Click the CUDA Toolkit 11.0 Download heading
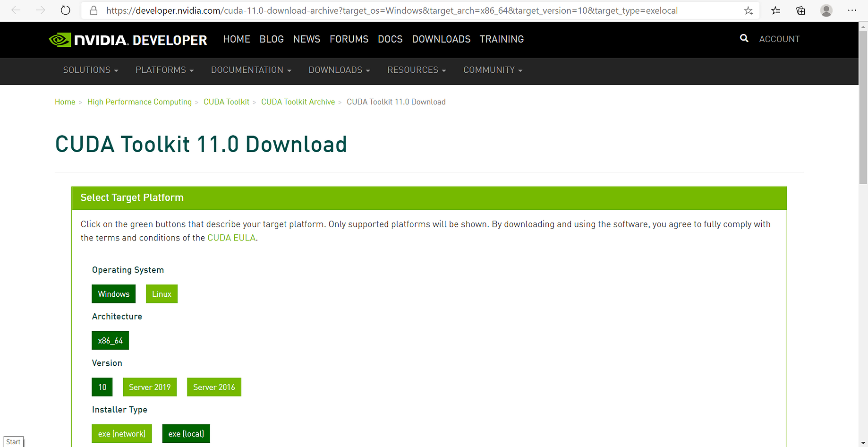The width and height of the screenshot is (868, 447). [201, 144]
